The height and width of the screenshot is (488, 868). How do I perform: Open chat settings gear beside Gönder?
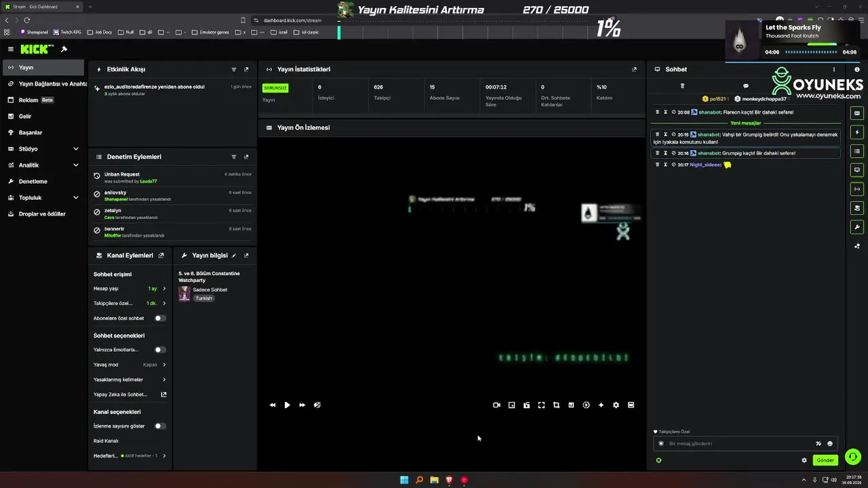(x=804, y=460)
